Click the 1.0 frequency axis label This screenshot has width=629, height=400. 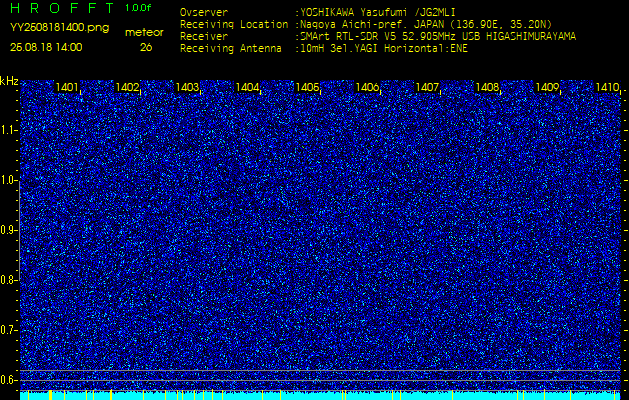(x=7, y=180)
